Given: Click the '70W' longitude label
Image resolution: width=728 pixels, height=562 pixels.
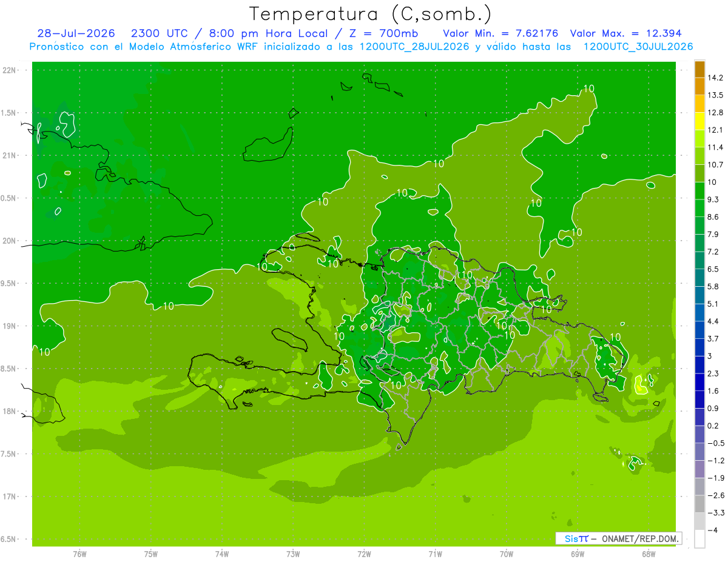Looking at the screenshot, I should pos(507,554).
